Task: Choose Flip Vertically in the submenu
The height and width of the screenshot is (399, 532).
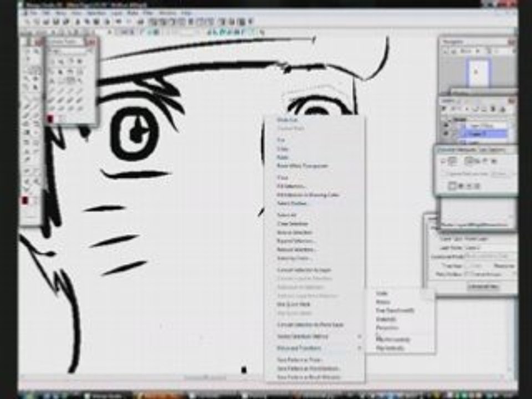Action: (390, 348)
